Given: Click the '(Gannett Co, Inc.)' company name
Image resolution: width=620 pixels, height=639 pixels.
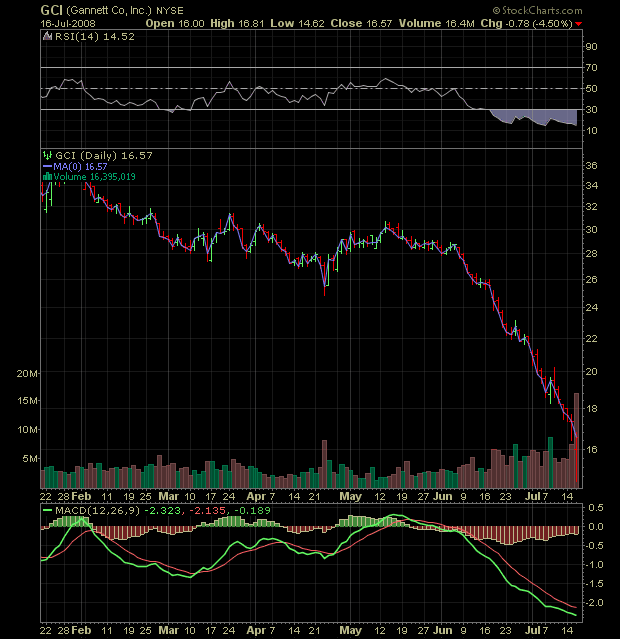Looking at the screenshot, I should pos(108,10).
